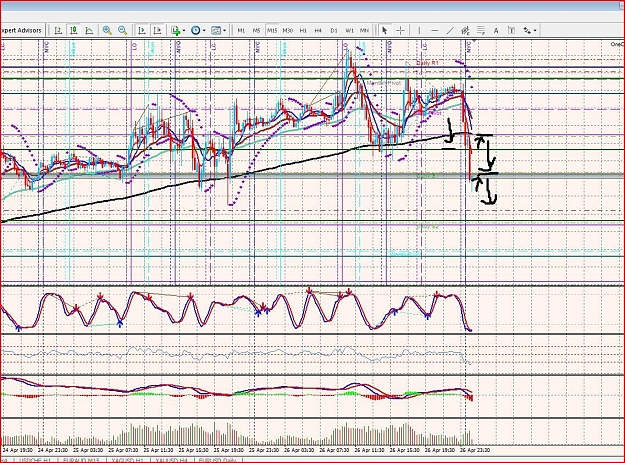Switch to the USDCHF,H1 chart tab
Screen dimensions: 625x463
pyautogui.click(x=35, y=460)
